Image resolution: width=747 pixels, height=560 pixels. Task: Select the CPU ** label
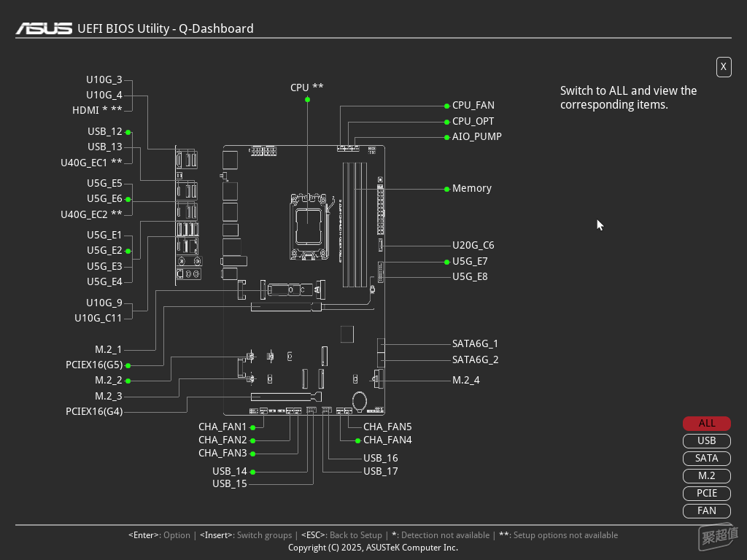click(307, 87)
